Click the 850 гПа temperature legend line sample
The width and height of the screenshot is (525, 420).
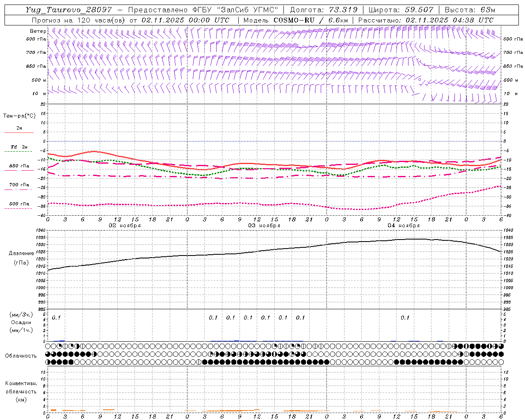[x=19, y=171]
